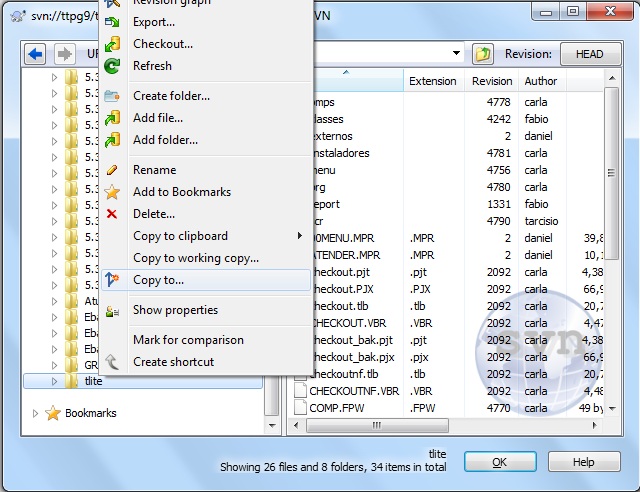Open the Copy to clipboard submenu
Image resolution: width=640 pixels, height=492 pixels.
206,236
